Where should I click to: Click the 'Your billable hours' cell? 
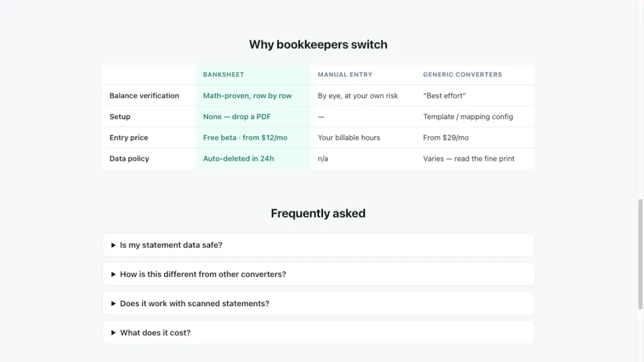coord(363,138)
